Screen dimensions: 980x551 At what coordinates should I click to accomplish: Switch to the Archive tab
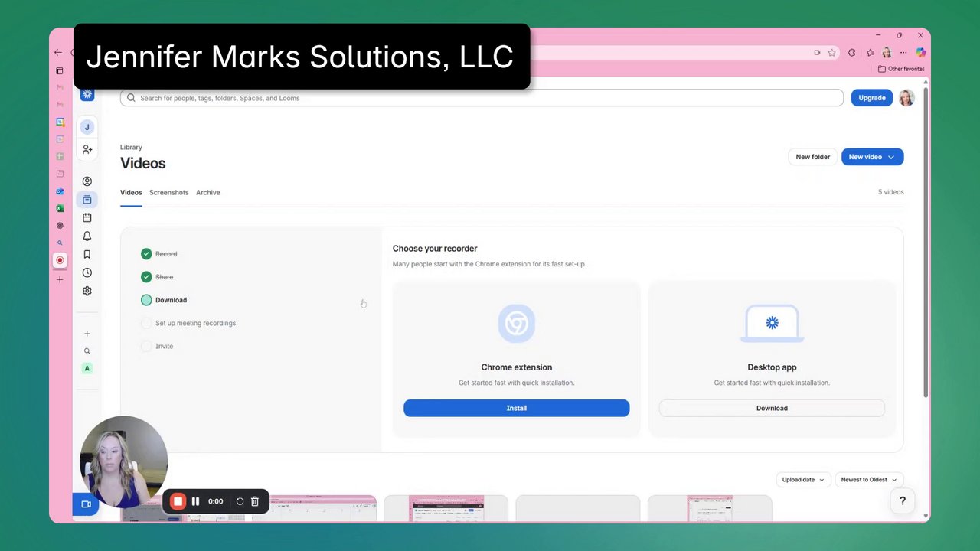(208, 193)
